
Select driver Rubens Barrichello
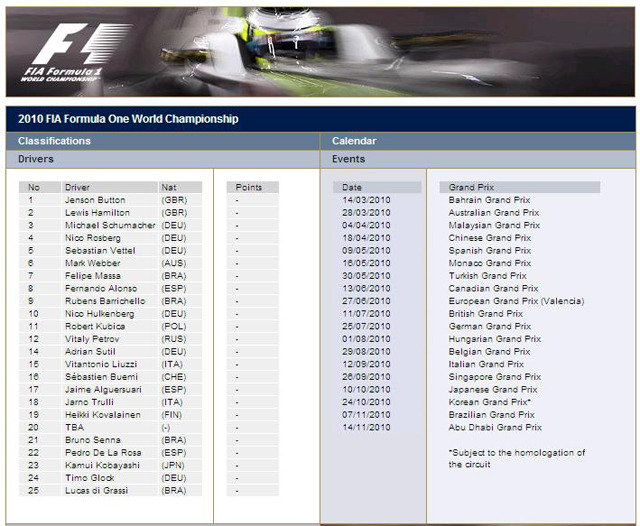[x=105, y=301]
